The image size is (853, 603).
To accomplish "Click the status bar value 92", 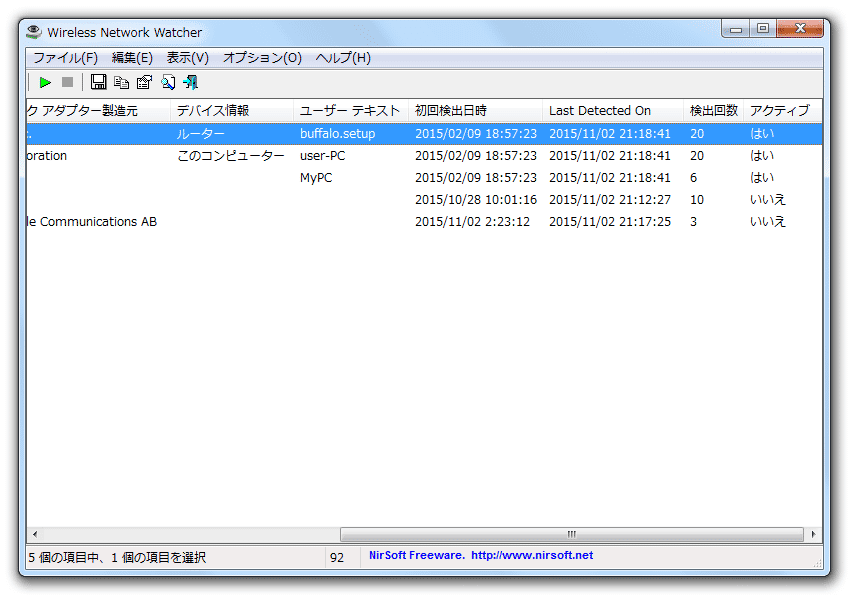I will tap(337, 557).
